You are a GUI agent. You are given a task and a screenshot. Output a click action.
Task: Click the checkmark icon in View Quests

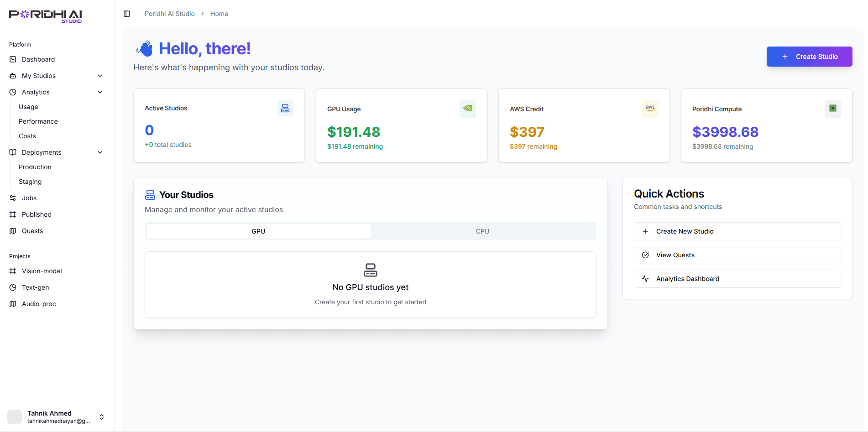tap(645, 255)
